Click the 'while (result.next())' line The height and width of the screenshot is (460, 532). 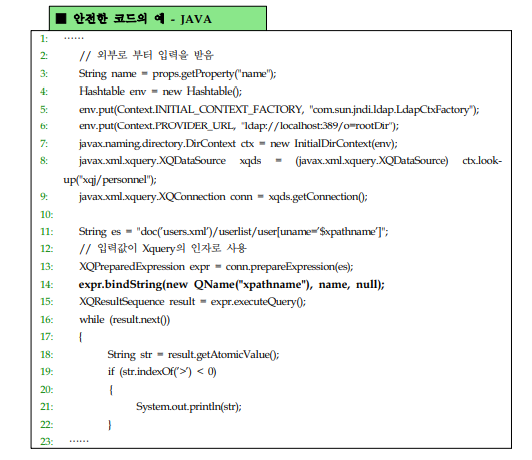125,320
